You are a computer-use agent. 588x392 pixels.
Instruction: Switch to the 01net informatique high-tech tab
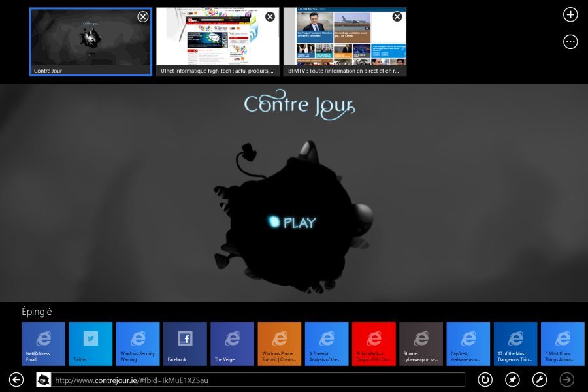point(218,42)
